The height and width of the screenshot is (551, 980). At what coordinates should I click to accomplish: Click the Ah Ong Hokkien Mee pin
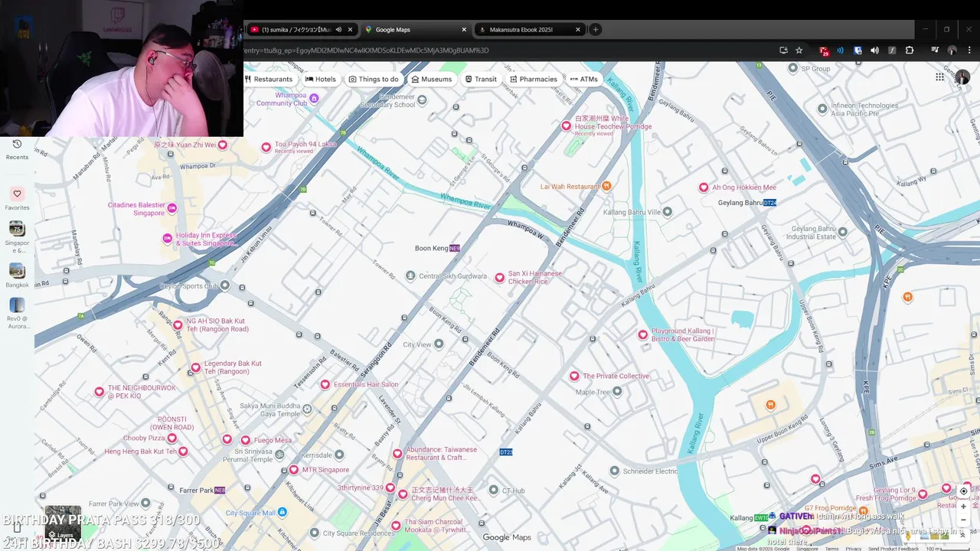click(704, 187)
